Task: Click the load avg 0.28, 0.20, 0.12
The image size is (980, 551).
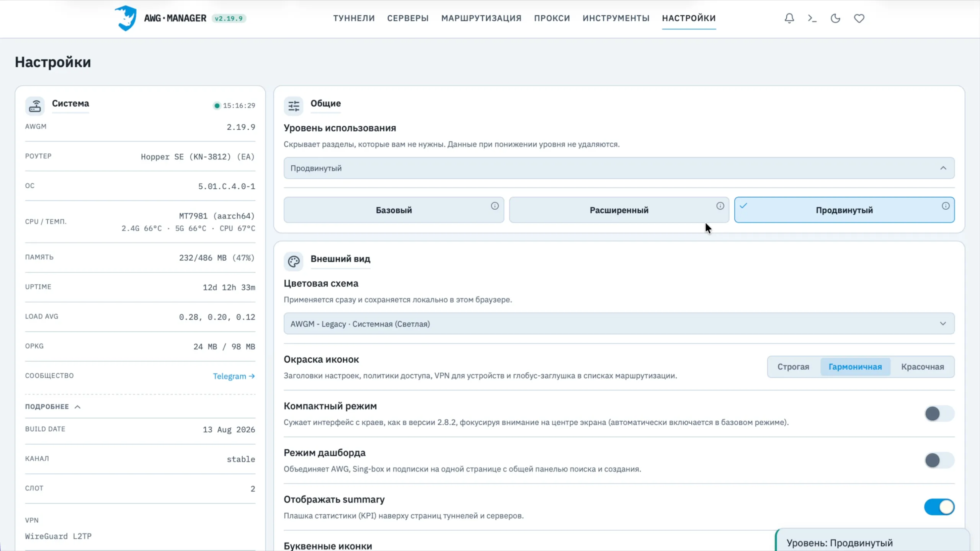Action: coord(217,317)
